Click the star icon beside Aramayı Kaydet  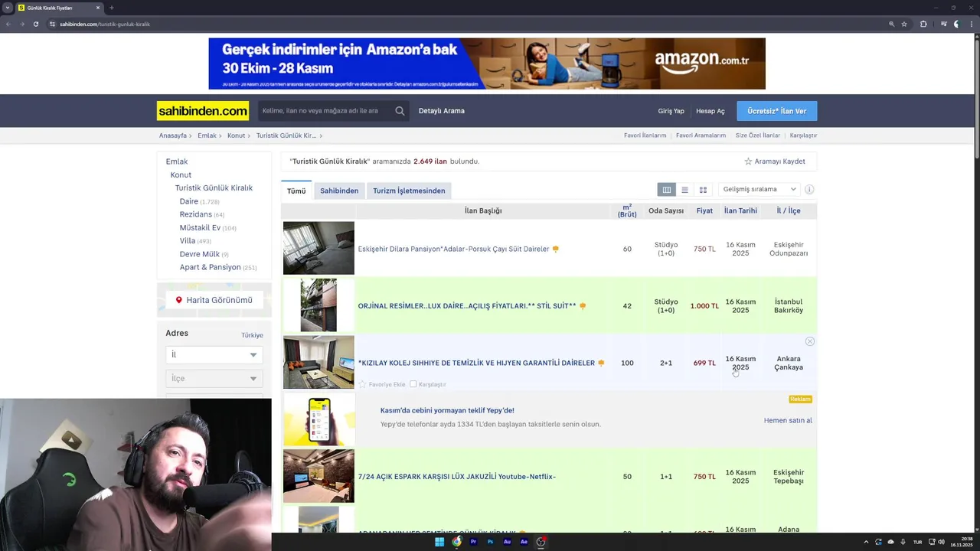(748, 161)
